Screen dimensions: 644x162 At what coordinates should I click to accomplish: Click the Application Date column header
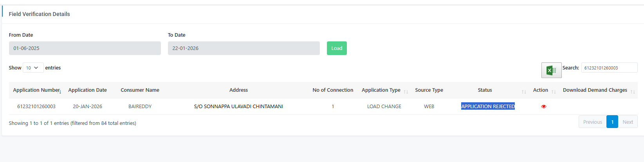point(87,90)
